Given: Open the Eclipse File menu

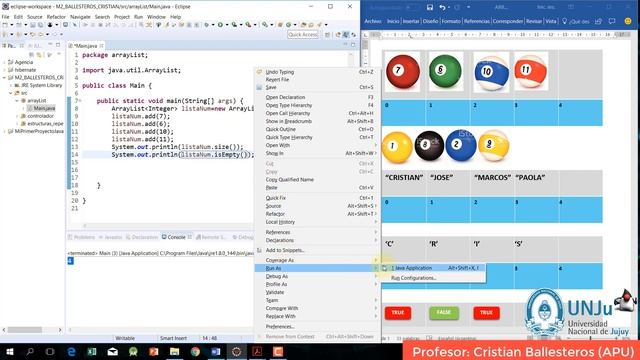Looking at the screenshot, I should [x=5, y=17].
